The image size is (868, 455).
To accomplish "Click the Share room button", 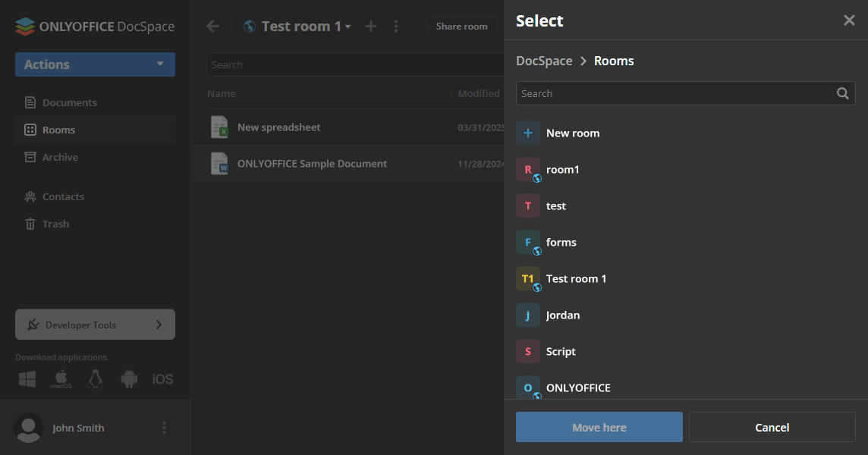I will coord(461,26).
